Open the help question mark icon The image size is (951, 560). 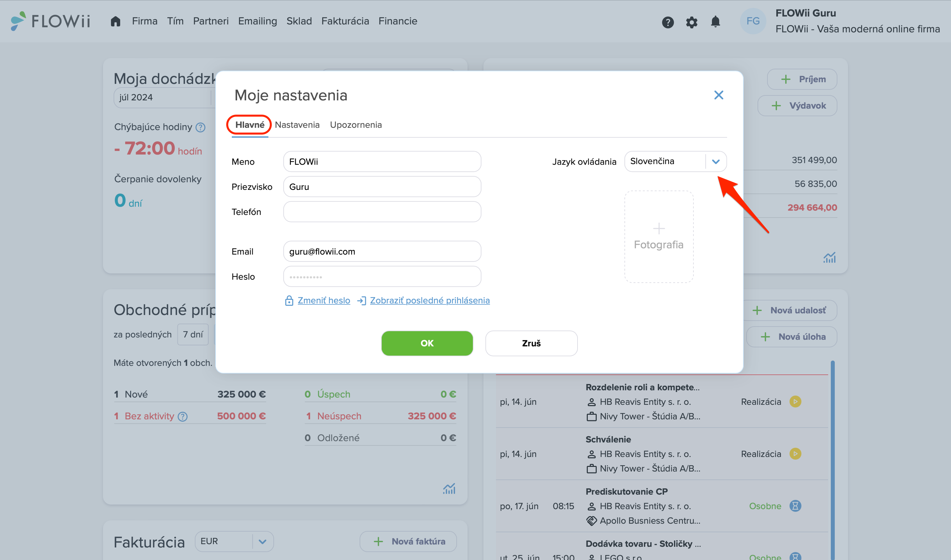(668, 22)
